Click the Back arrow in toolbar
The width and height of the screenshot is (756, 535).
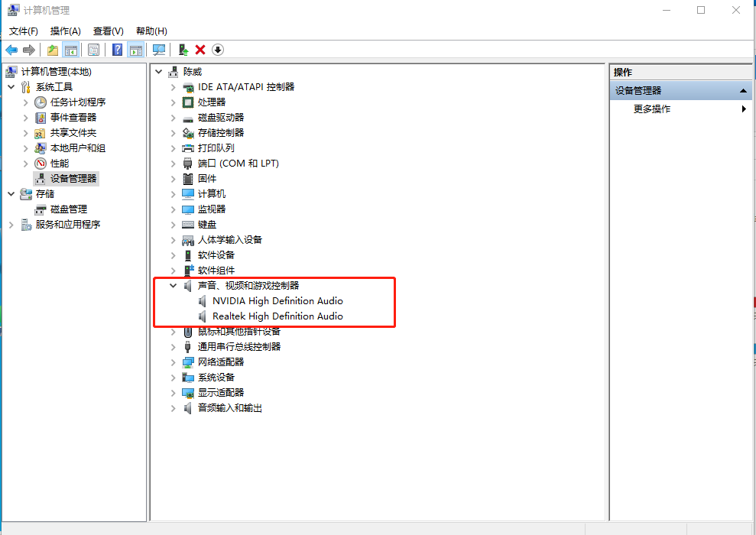pyautogui.click(x=11, y=50)
